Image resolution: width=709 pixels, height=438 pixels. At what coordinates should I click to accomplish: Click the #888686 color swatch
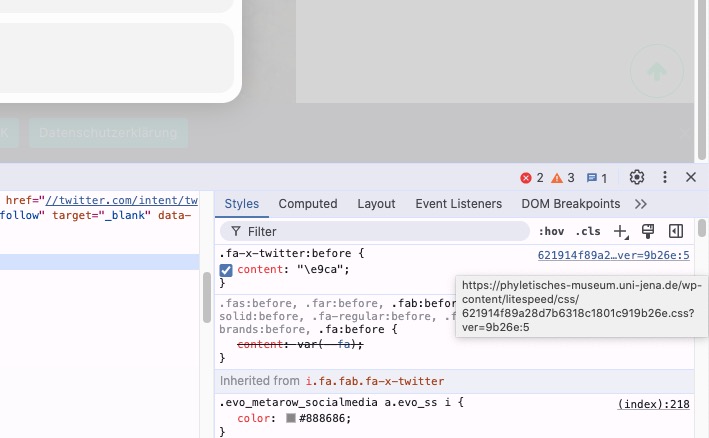291,418
